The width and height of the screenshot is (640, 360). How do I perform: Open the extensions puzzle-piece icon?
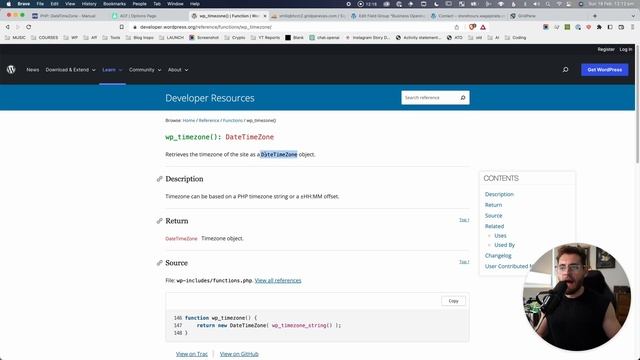[599, 27]
